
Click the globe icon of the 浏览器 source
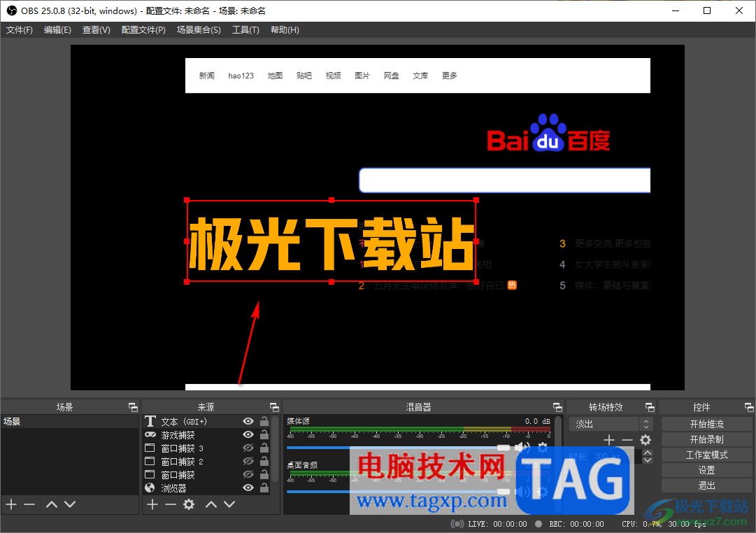[x=150, y=488]
